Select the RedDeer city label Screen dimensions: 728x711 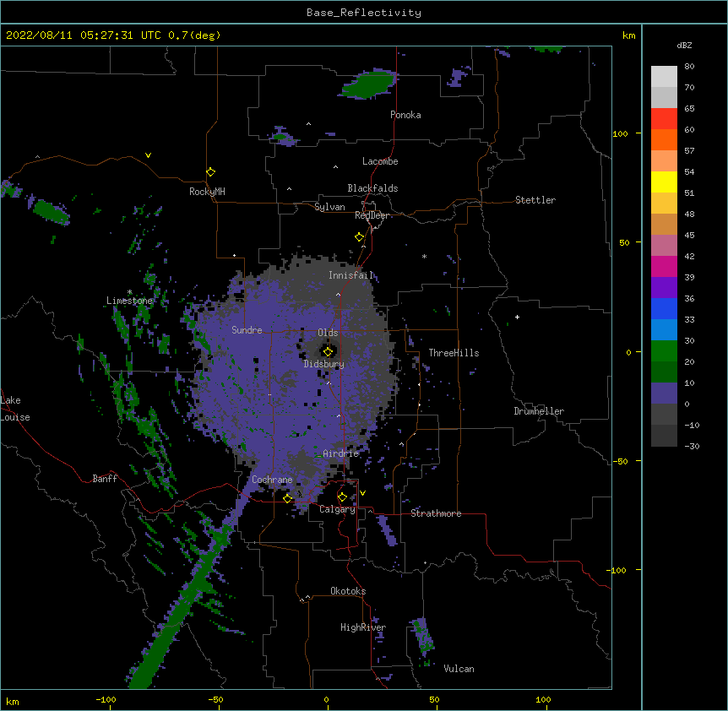[372, 215]
